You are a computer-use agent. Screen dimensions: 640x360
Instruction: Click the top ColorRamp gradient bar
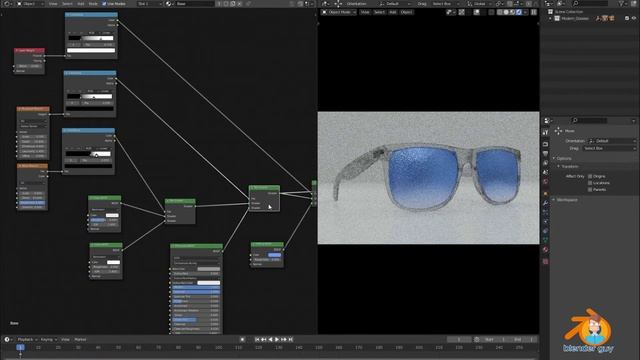(x=91, y=38)
